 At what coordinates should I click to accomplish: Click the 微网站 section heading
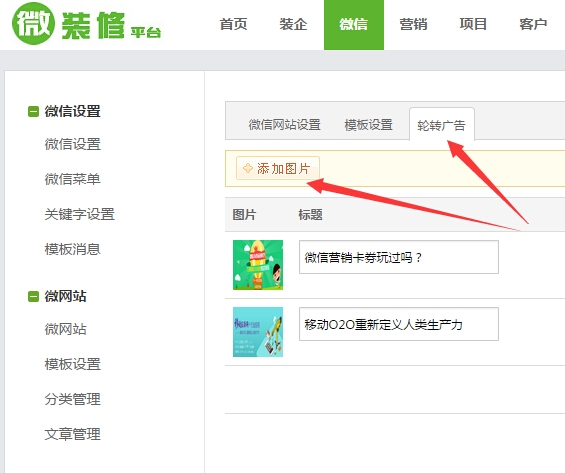click(x=66, y=296)
